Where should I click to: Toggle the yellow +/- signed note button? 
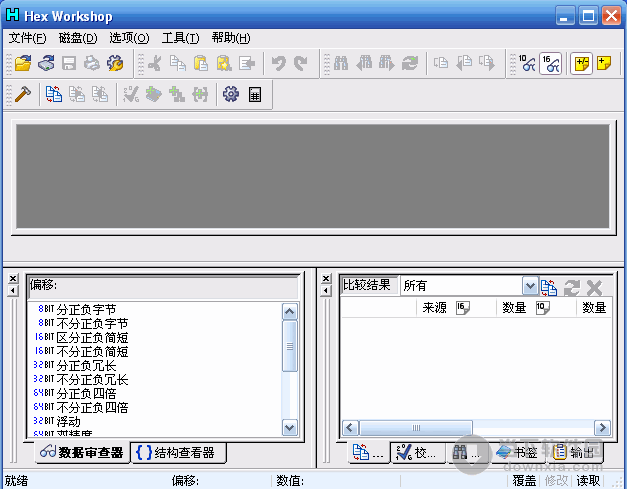[x=581, y=64]
